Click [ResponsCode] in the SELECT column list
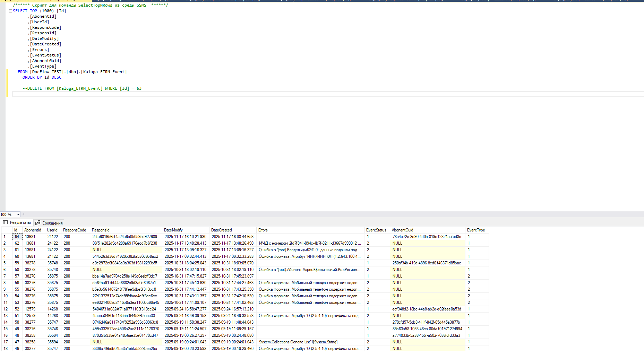Screen dimensions: 644x351 pyautogui.click(x=45, y=28)
